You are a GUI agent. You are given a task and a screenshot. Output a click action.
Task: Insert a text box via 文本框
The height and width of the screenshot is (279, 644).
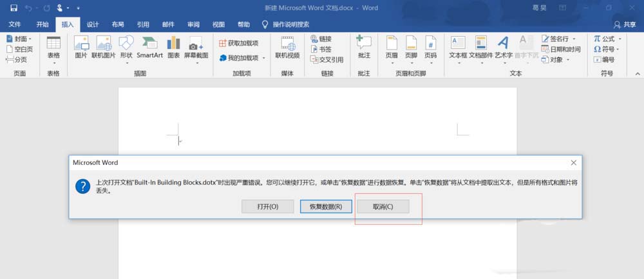click(458, 50)
